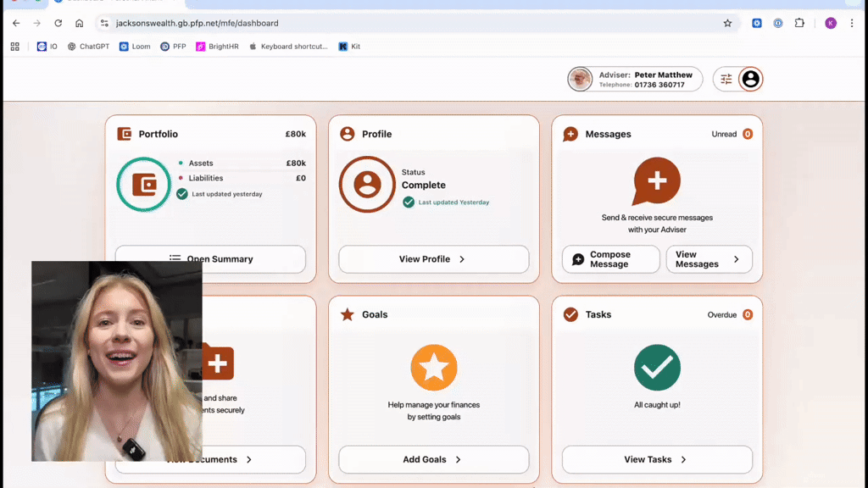This screenshot has width=868, height=488.
Task: Click the Liabilities £0 row
Action: coord(242,178)
